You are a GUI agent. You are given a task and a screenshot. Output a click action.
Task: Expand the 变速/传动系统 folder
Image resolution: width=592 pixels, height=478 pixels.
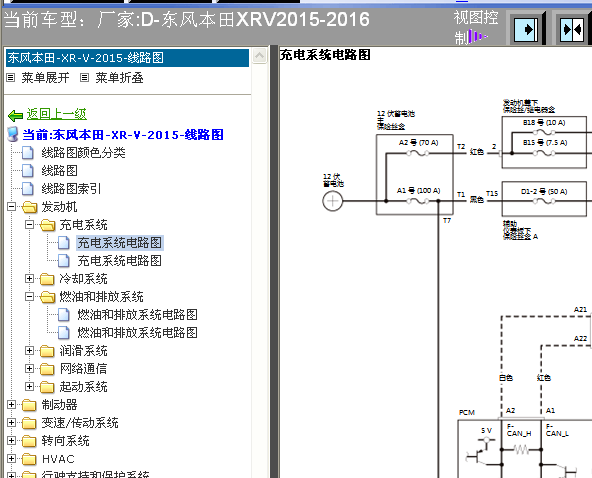click(x=11, y=422)
